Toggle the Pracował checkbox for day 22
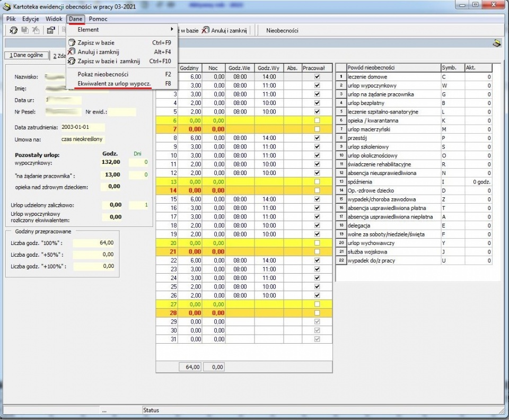The width and height of the screenshot is (509, 420). [317, 260]
